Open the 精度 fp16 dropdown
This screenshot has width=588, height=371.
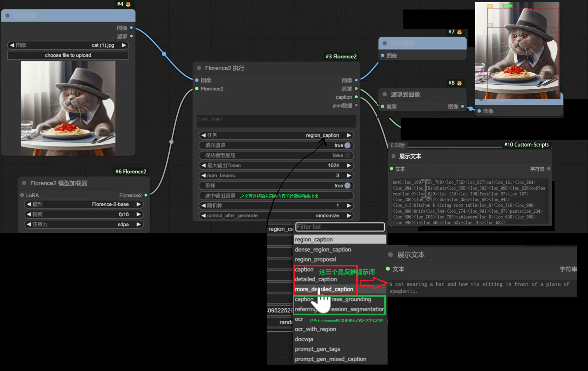(x=84, y=214)
